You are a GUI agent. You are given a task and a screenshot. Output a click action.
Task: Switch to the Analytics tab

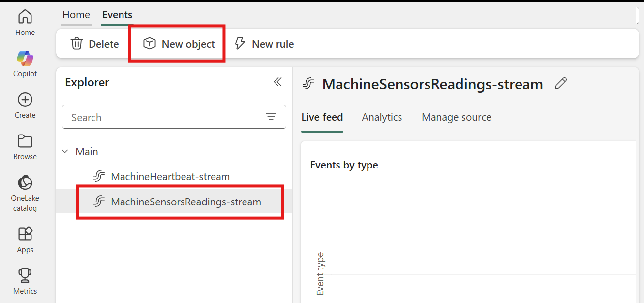382,117
